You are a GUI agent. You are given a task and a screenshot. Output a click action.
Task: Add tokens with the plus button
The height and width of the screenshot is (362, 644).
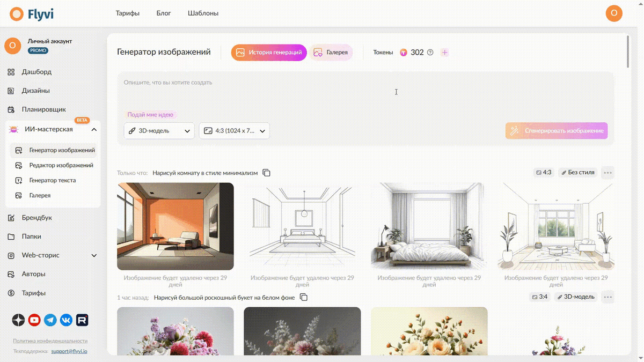pos(444,53)
